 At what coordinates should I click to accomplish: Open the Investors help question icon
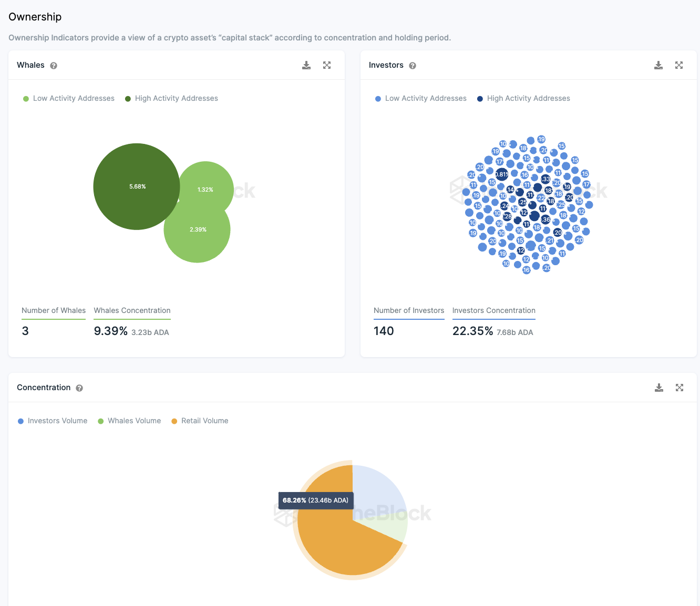coord(413,66)
